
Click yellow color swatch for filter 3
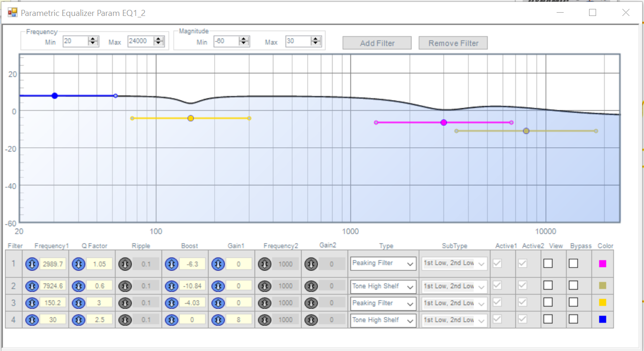(x=603, y=303)
